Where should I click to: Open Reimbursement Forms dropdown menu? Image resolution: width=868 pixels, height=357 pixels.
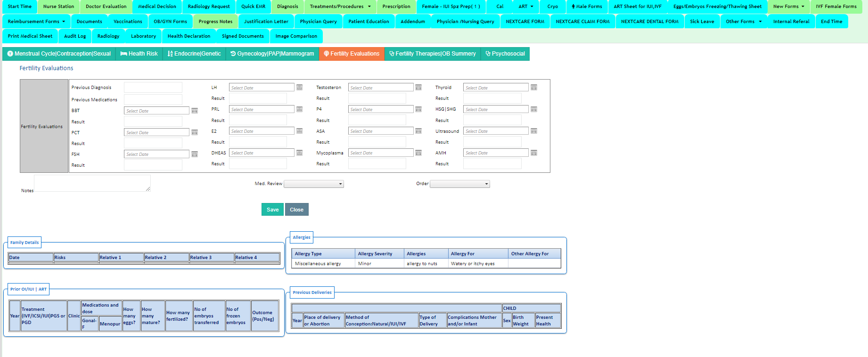[x=36, y=21]
